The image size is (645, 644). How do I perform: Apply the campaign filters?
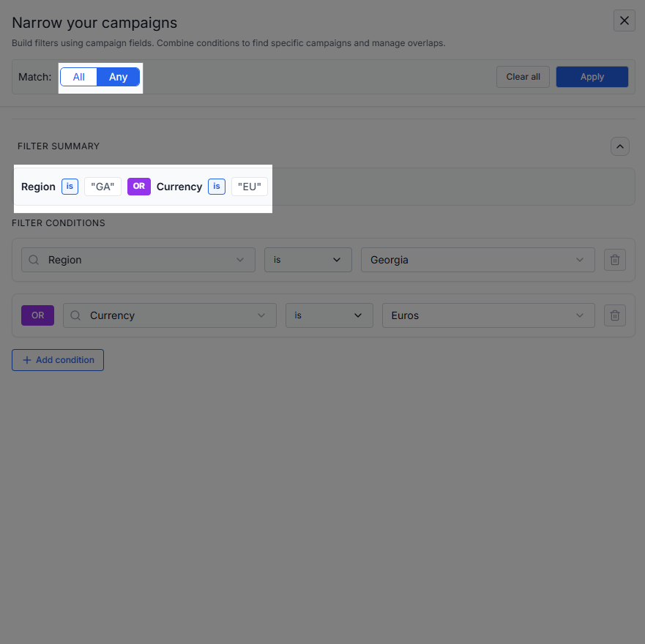592,77
